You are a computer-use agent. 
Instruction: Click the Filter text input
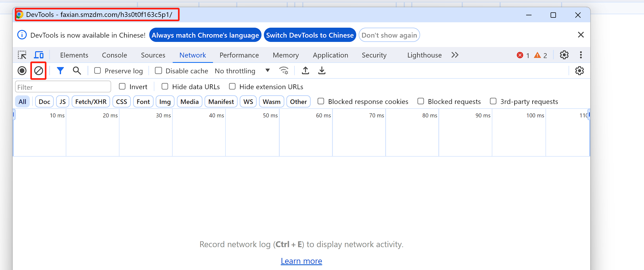click(x=63, y=87)
